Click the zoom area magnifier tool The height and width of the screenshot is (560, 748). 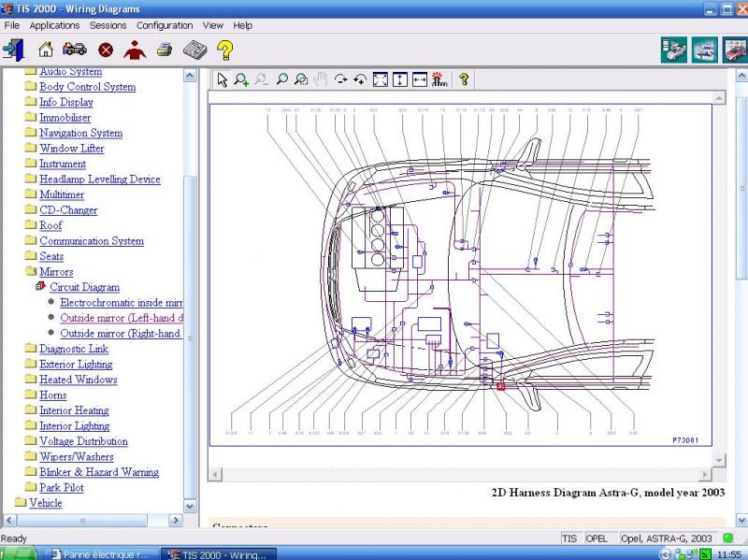tap(301, 79)
